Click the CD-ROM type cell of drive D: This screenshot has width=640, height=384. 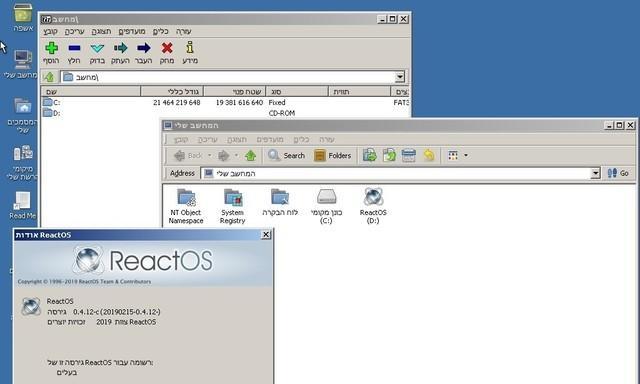(x=282, y=113)
